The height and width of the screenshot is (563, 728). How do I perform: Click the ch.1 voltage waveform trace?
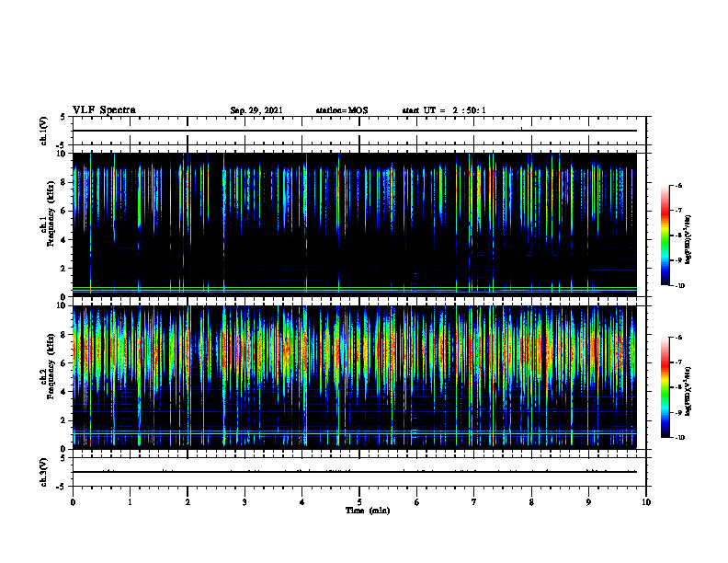click(355, 131)
